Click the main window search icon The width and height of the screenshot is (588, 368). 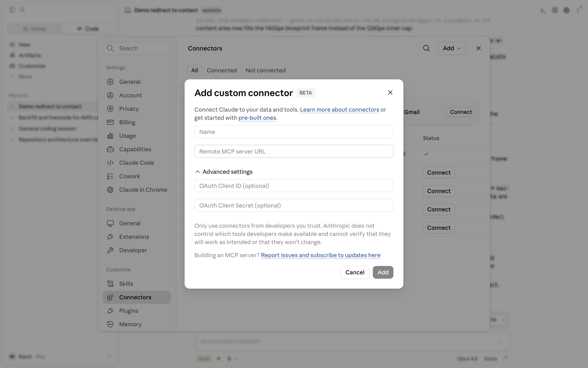pyautogui.click(x=22, y=10)
